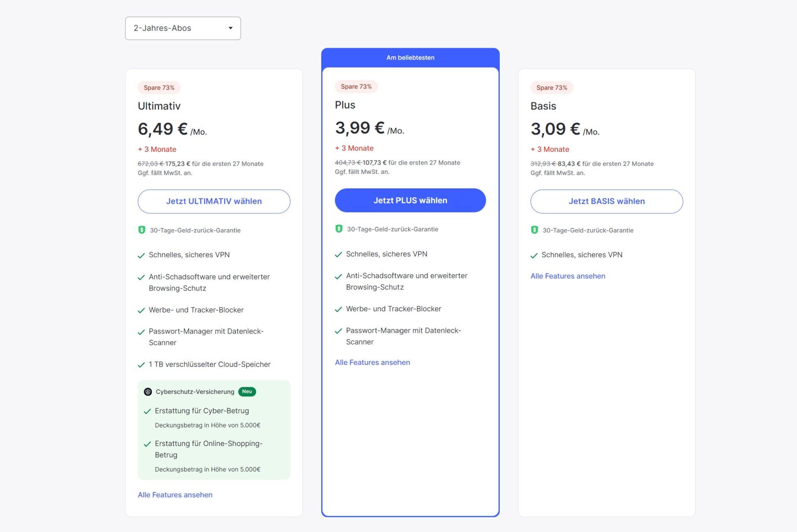Click checkmark beside 1 TB verschlüsselter Cloud-Speicher
797x532 pixels.
pos(141,365)
